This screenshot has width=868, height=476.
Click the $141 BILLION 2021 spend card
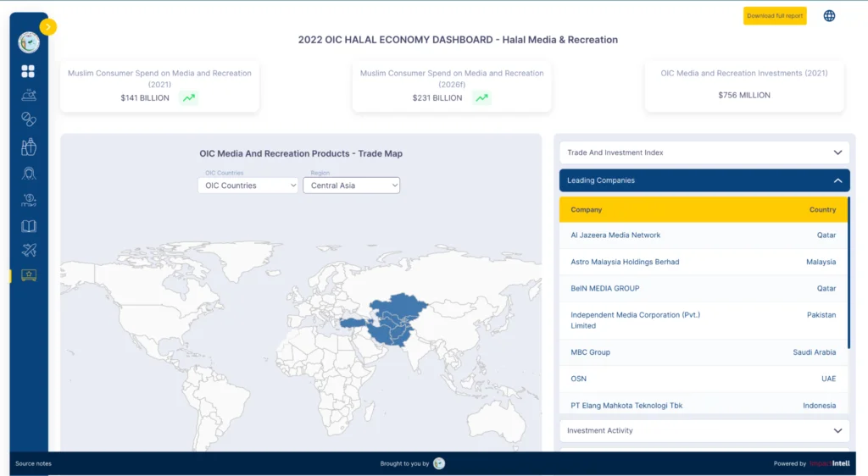(x=159, y=86)
